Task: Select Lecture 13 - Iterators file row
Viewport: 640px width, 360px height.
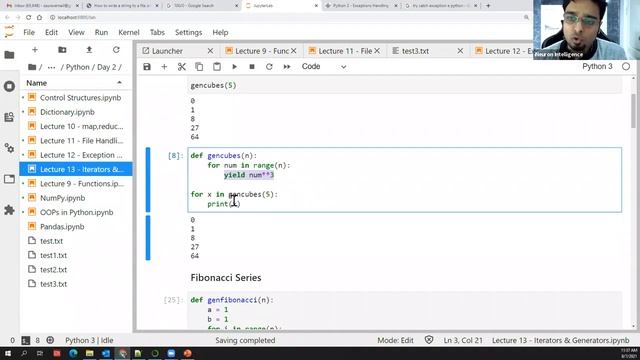Action: coord(76,169)
